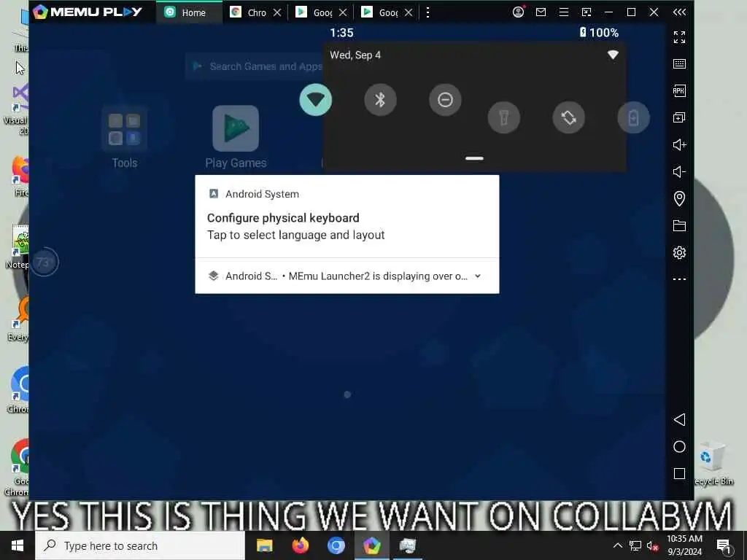
Task: Enter fullscreen mode from the sidebar
Action: pyautogui.click(x=679, y=36)
